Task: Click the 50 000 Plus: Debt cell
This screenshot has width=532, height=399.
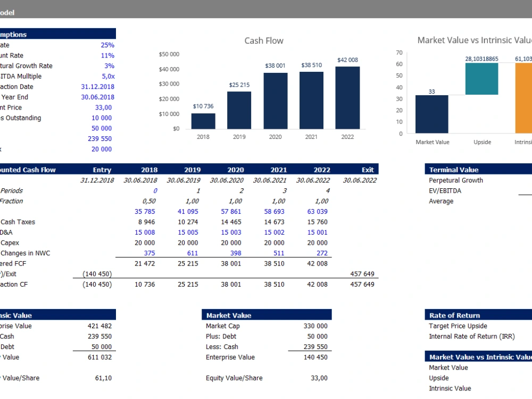Action: click(x=317, y=337)
